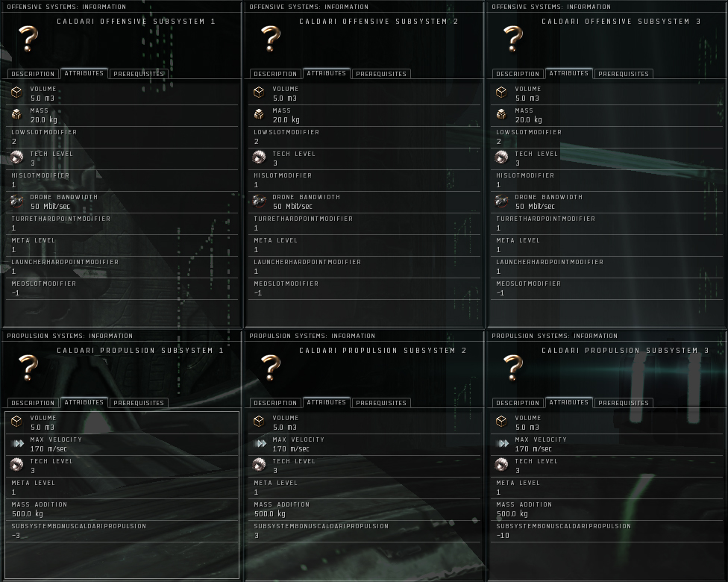
Task: Open Prerequisites tab of Offensive Subsystem 2
Action: [381, 74]
